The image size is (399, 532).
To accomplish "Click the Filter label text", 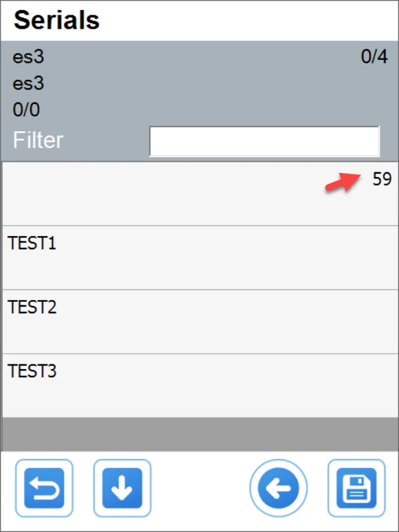I will coord(38,140).
